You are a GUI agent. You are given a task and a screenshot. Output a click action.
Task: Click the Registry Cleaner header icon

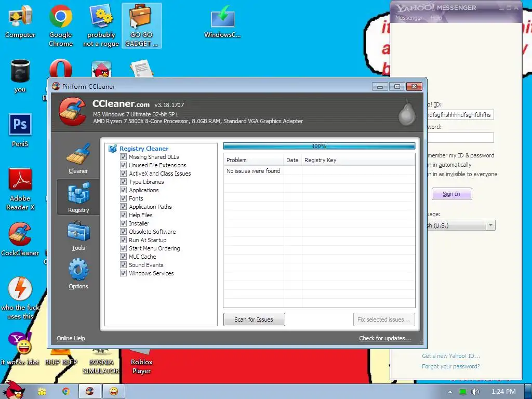click(113, 148)
